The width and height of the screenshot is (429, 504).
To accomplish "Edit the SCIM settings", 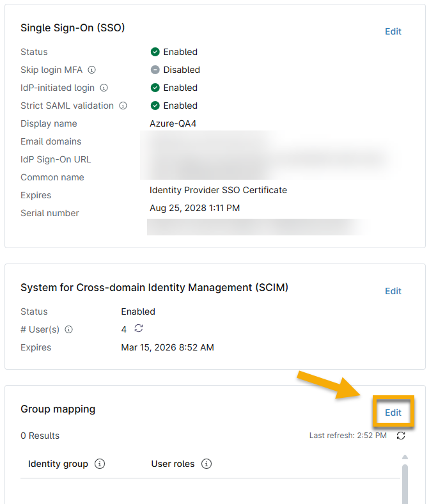I will coord(393,291).
